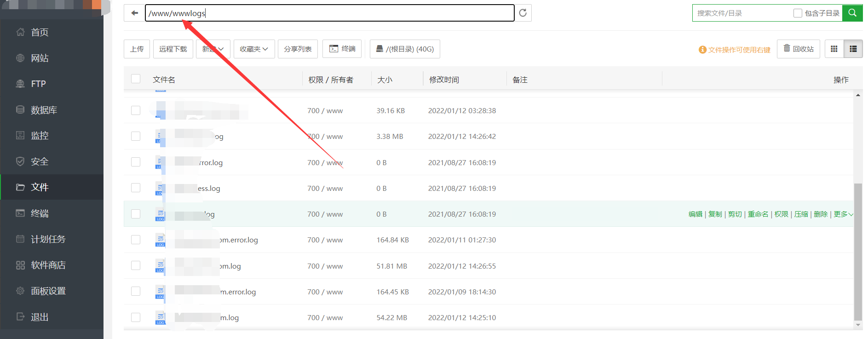The image size is (868, 339).
Task: Click the file list vertical scrollbar thumb
Action: 858,252
